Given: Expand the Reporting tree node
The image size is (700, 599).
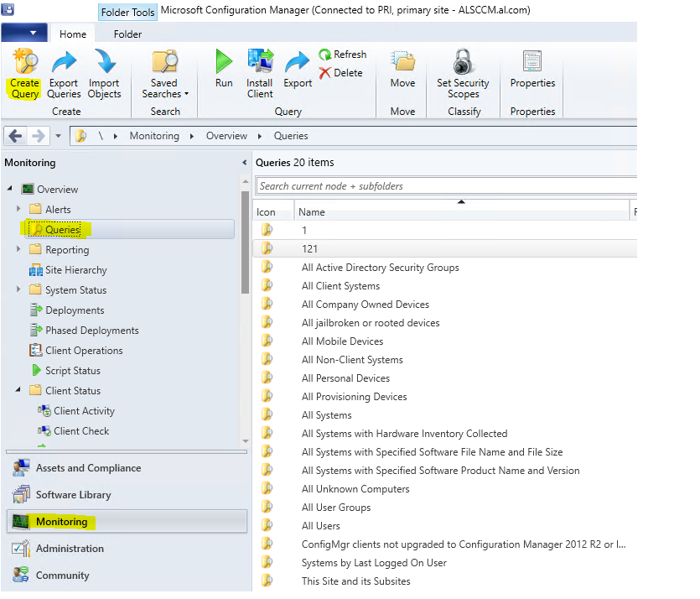Looking at the screenshot, I should 18,249.
